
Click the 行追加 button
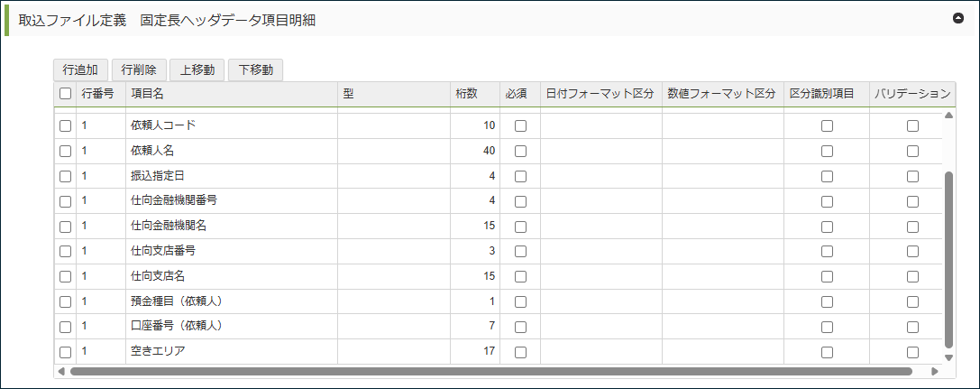(x=80, y=69)
